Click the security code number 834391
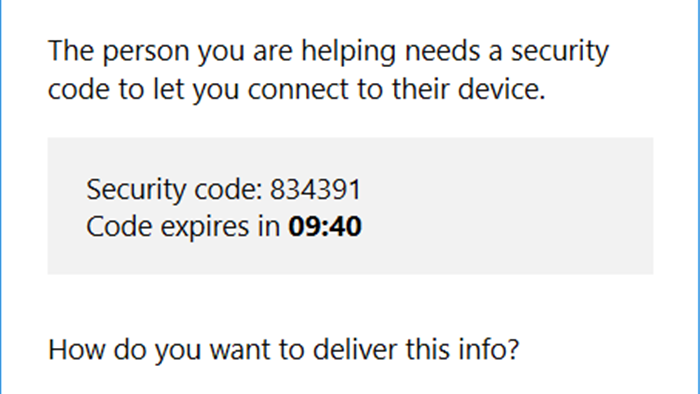 point(315,190)
